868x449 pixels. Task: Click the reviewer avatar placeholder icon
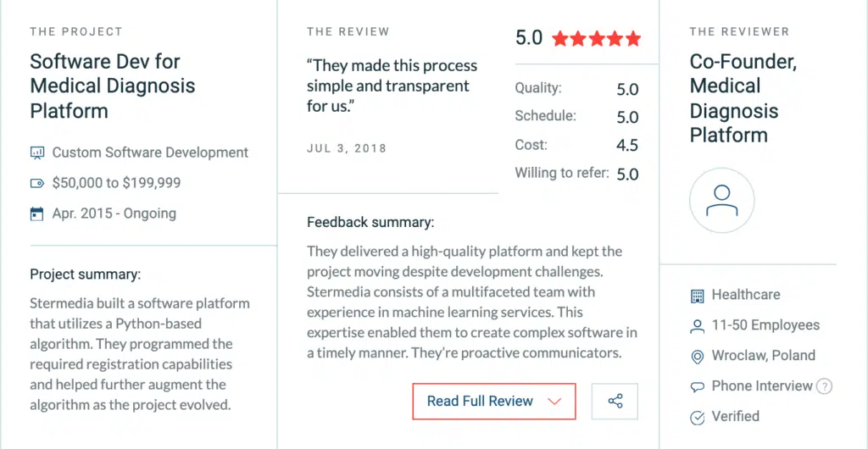click(x=722, y=200)
